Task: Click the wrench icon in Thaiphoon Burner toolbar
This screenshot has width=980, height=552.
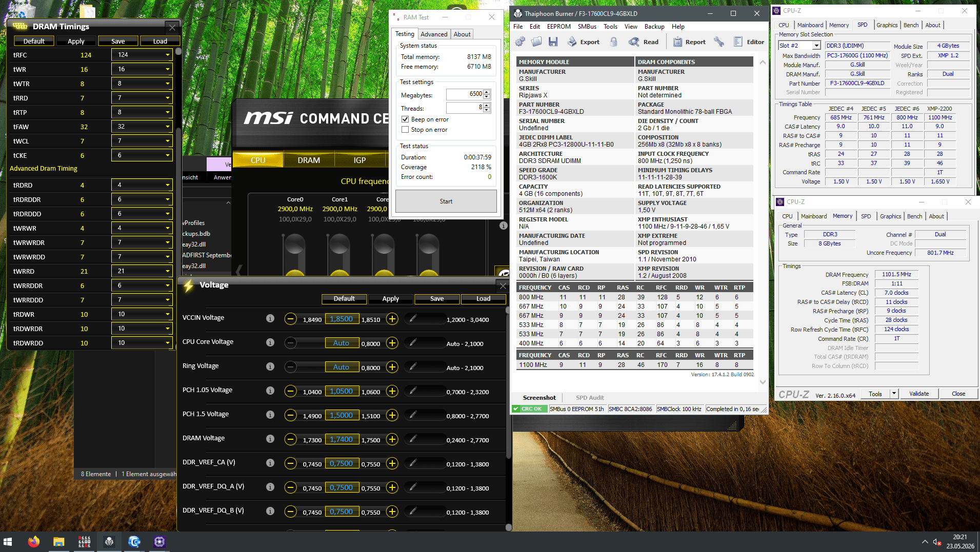Action: tap(719, 42)
